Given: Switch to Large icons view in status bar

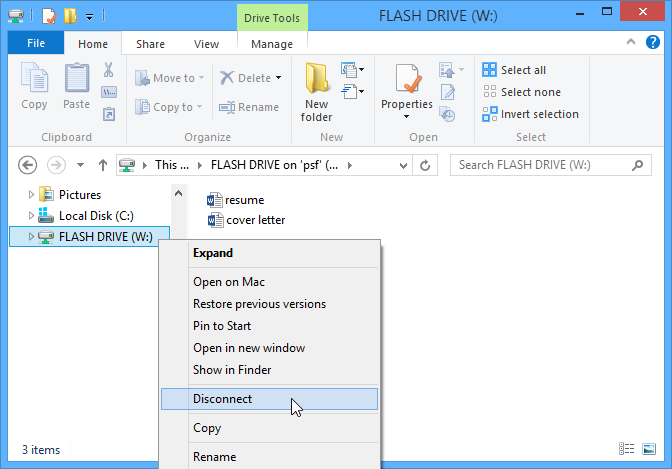Looking at the screenshot, I should click(x=649, y=449).
